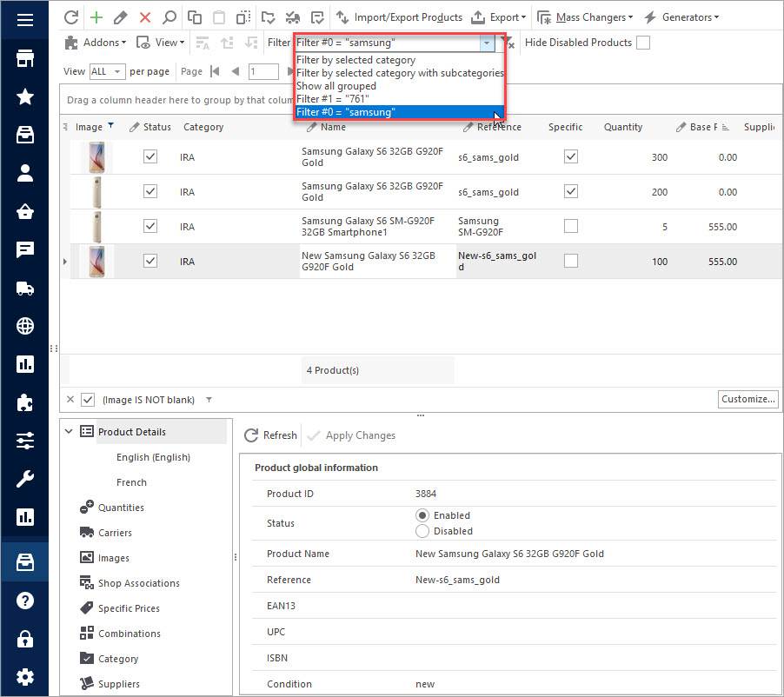Screen dimensions: 784x697
Task: Toggle Status for the Samsung SM-G920F row
Action: point(150,226)
